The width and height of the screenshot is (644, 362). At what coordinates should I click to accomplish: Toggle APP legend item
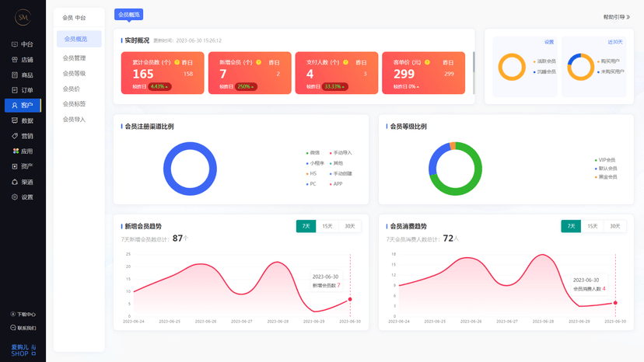tap(335, 184)
